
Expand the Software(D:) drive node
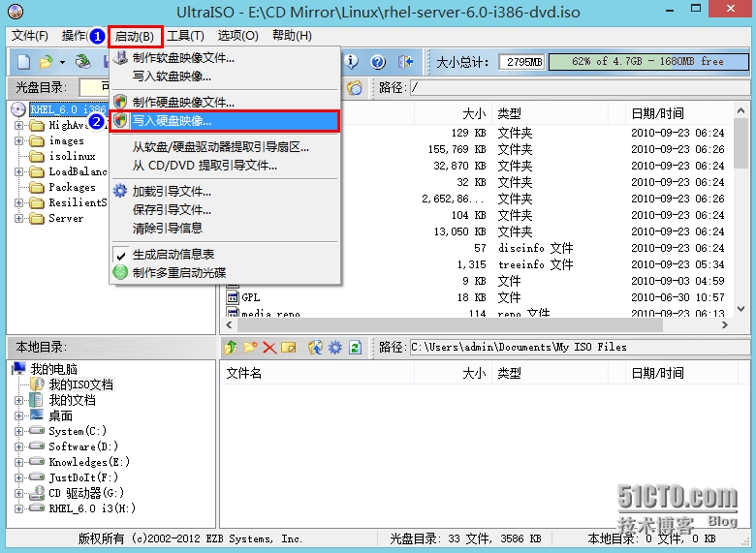(18, 446)
